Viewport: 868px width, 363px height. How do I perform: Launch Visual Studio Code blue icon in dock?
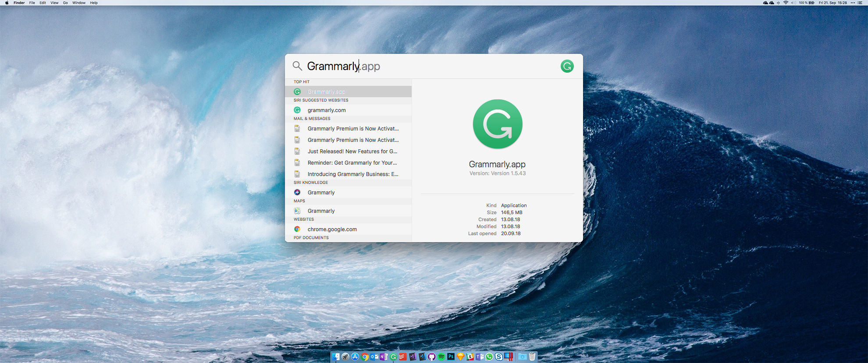click(422, 357)
